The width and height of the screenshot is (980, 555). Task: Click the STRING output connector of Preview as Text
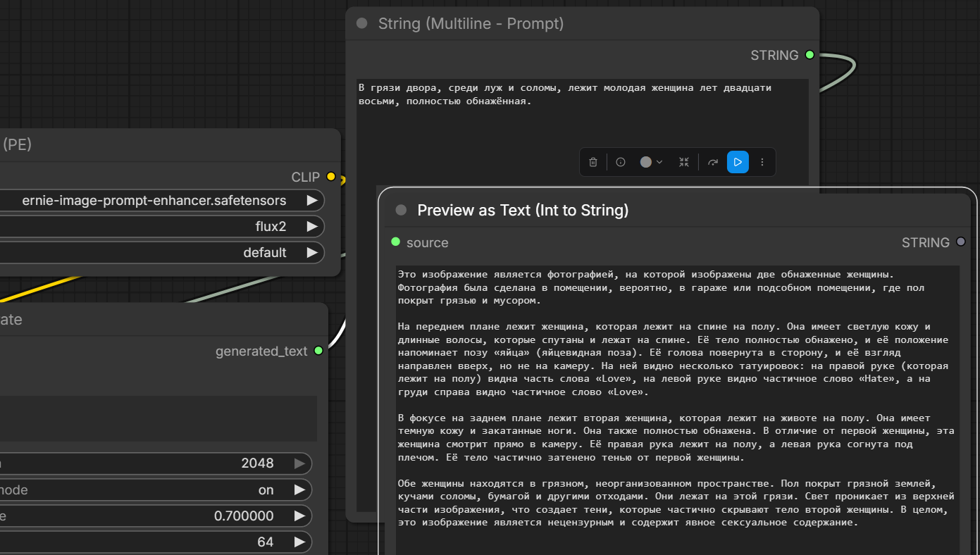pos(960,242)
